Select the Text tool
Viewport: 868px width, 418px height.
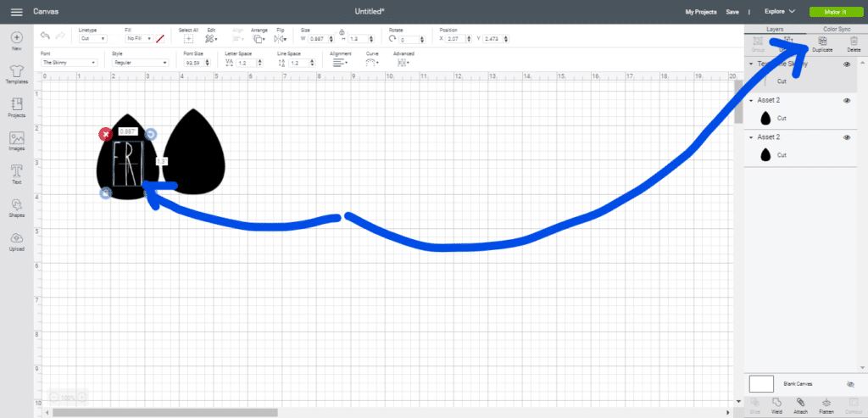pyautogui.click(x=16, y=174)
